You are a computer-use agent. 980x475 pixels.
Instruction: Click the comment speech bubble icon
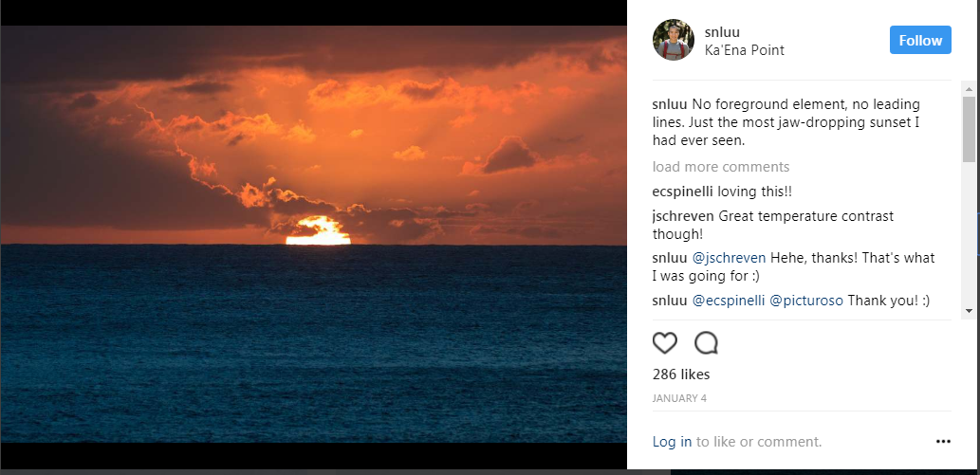[x=706, y=343]
